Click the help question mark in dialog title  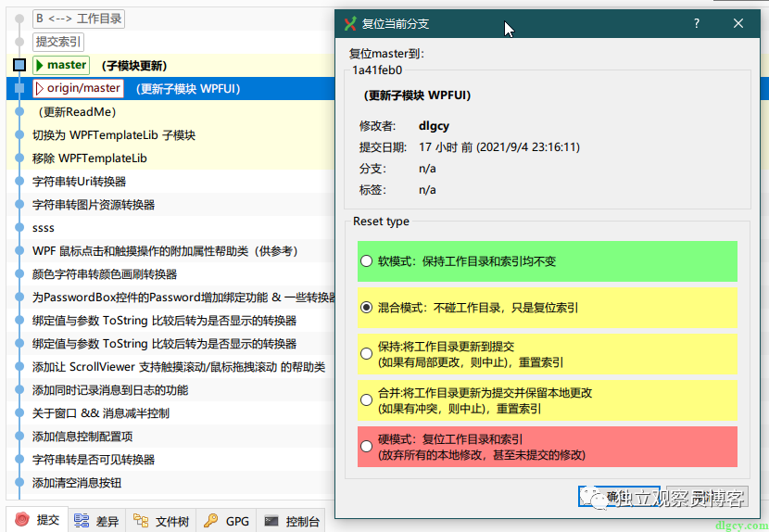click(697, 23)
